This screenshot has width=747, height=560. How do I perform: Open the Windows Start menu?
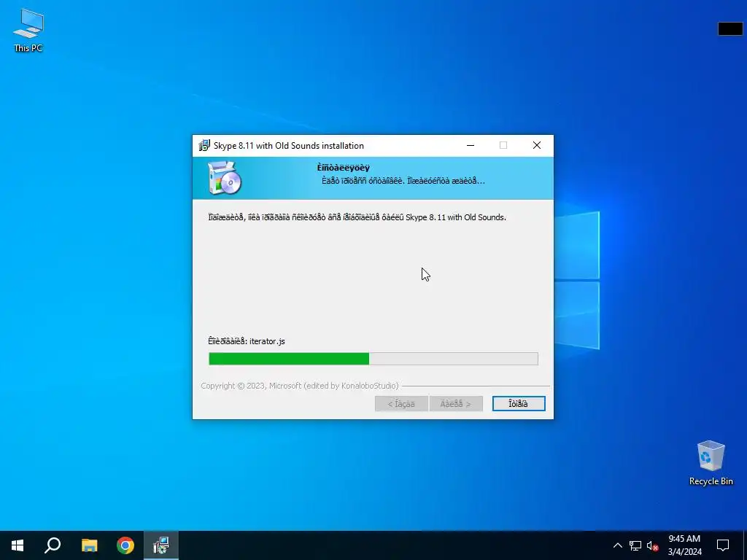click(x=18, y=545)
